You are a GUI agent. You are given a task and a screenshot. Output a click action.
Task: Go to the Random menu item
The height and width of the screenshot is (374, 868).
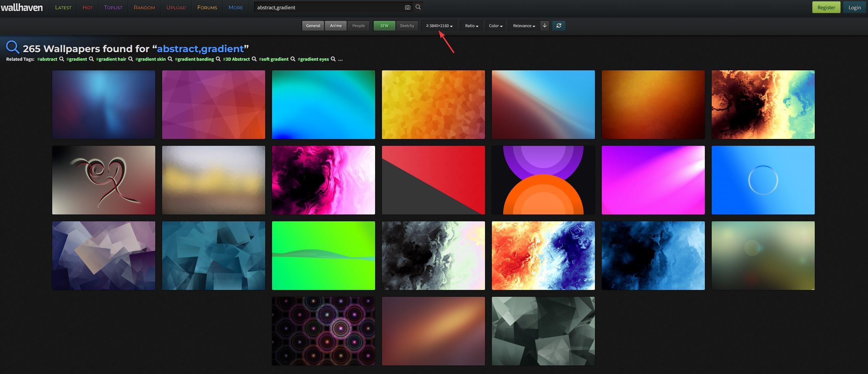coord(144,8)
